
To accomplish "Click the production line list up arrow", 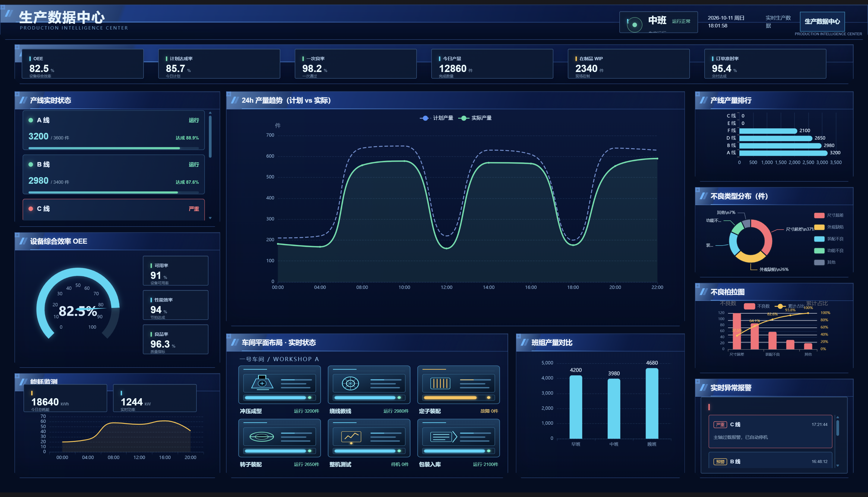I will (x=210, y=113).
